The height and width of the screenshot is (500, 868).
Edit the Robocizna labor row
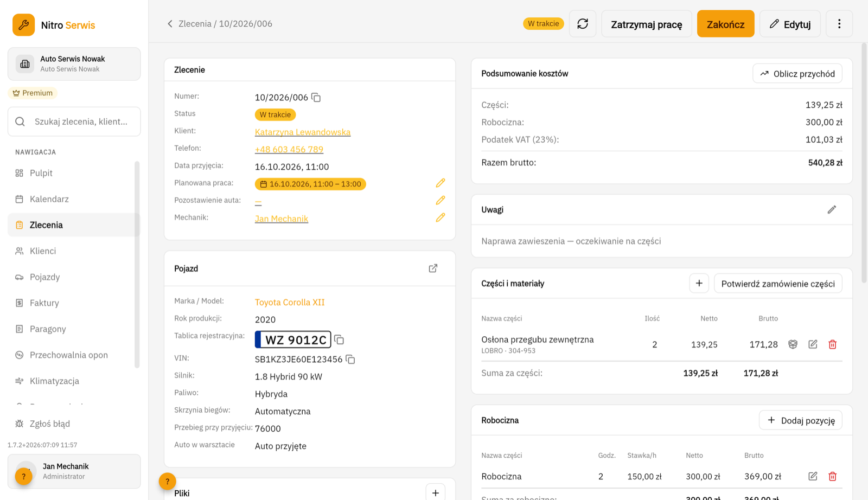click(813, 476)
